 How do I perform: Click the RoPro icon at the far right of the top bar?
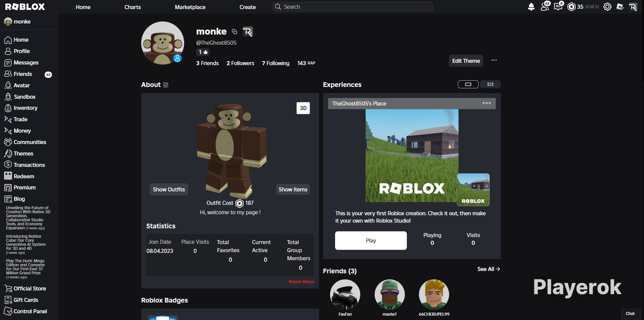coord(633,7)
